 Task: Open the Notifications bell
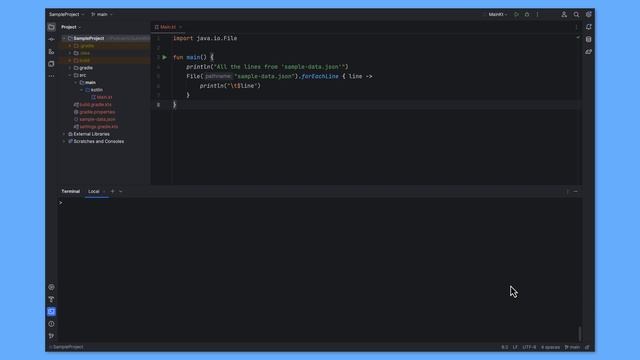pyautogui.click(x=589, y=27)
